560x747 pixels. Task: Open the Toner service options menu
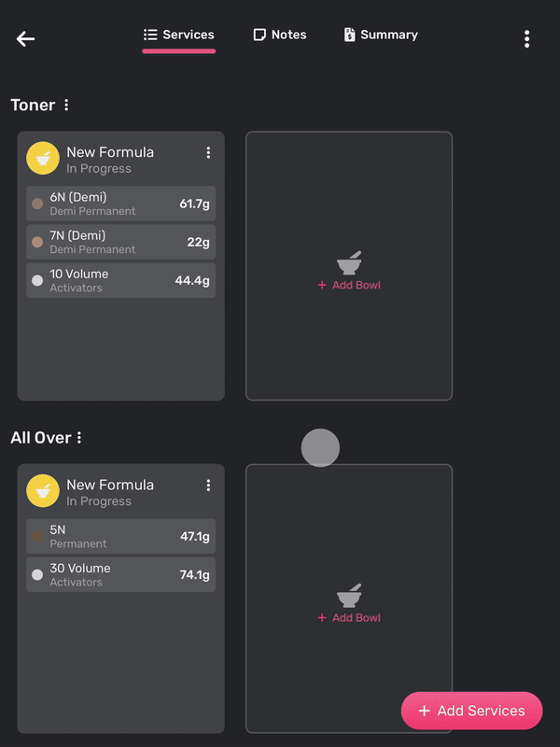tap(66, 106)
